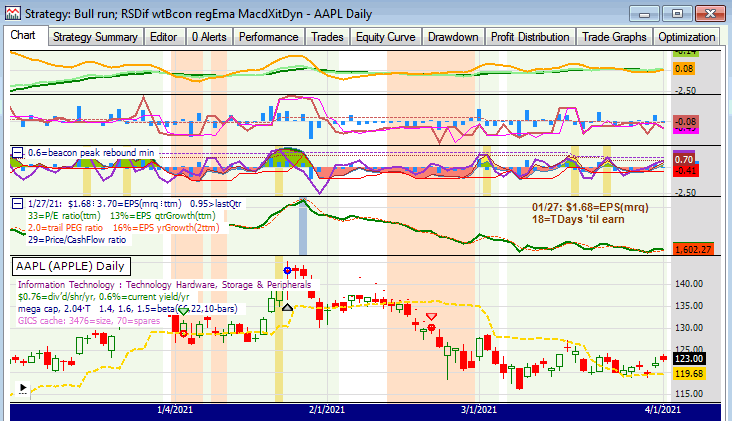The width and height of the screenshot is (732, 421).
Task: Click the yellow 119.68 stop price label
Action: tap(689, 373)
